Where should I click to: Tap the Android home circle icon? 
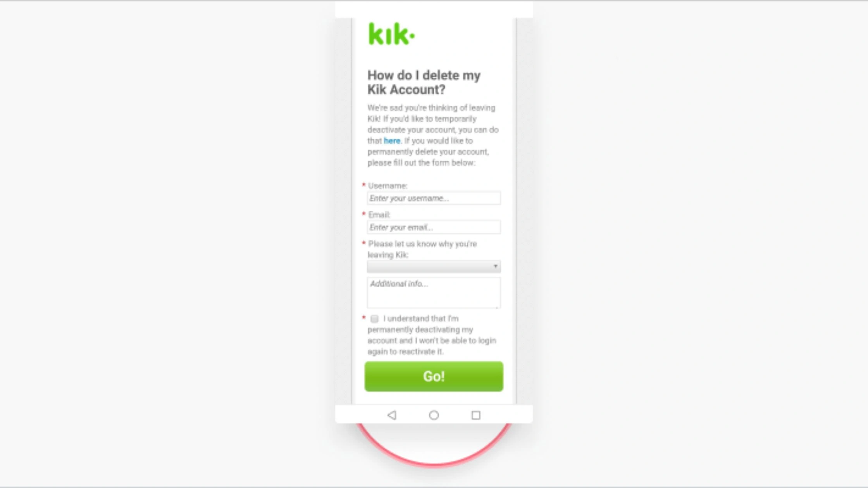tap(434, 415)
